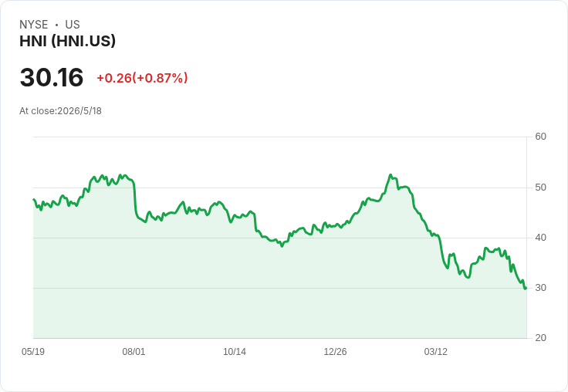Click the +0.26(+0.87%) price change
This screenshot has height=392, width=568.
pyautogui.click(x=142, y=78)
